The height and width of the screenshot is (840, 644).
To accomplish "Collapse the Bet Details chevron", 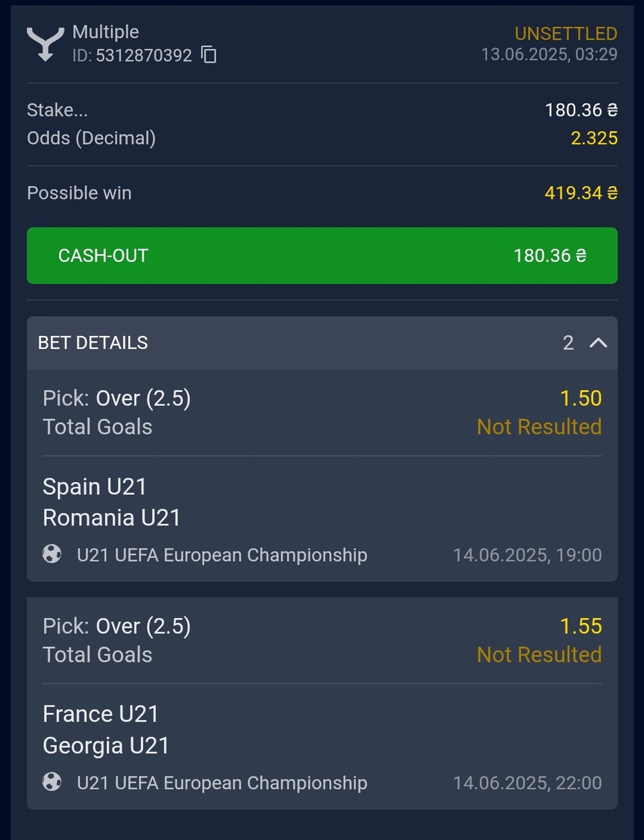I will pyautogui.click(x=598, y=342).
